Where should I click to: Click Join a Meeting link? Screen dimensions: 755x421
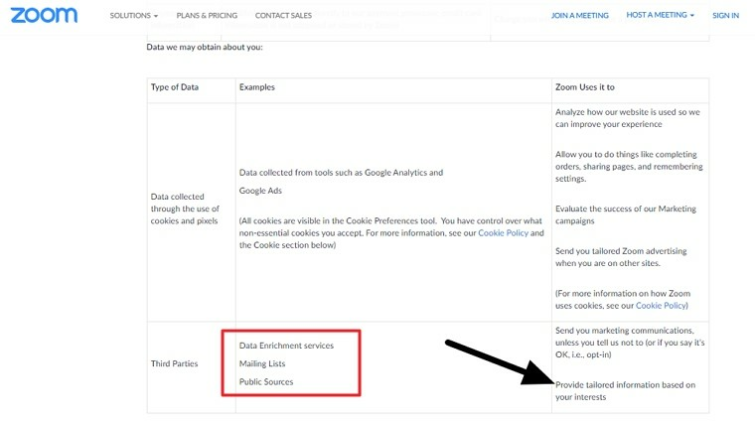tap(580, 15)
